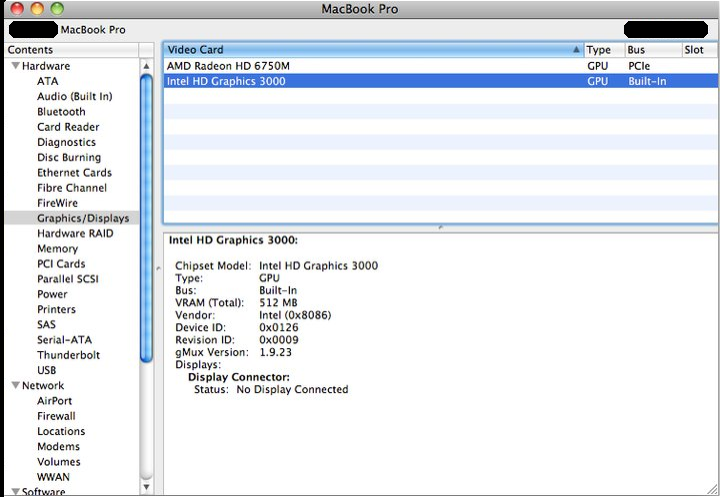Image resolution: width=720 pixels, height=497 pixels.
Task: Select ATA in the Hardware list
Action: pos(47,81)
